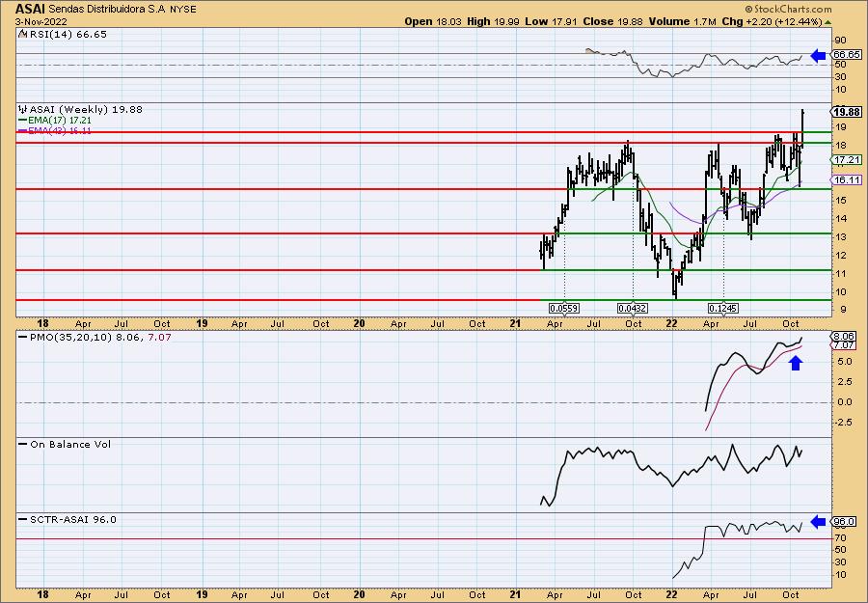Click the 66.65 RSI value tag on axis
This screenshot has width=868, height=603.
coord(847,55)
